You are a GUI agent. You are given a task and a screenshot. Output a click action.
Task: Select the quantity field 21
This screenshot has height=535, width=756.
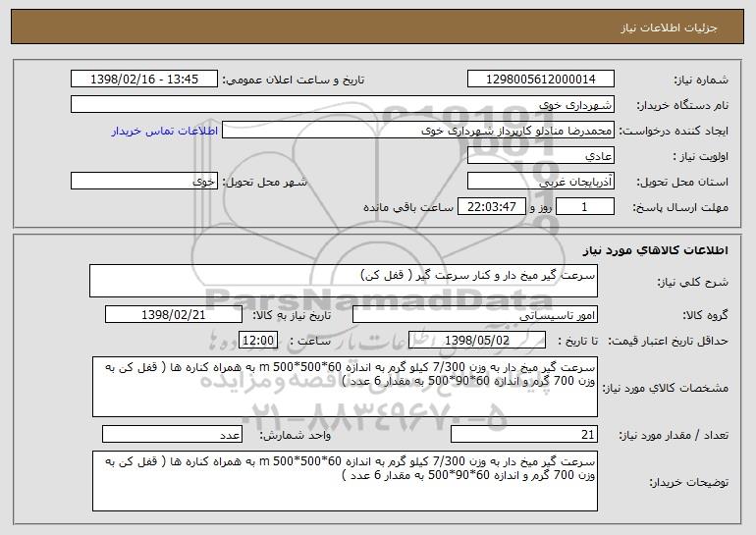[x=524, y=434]
